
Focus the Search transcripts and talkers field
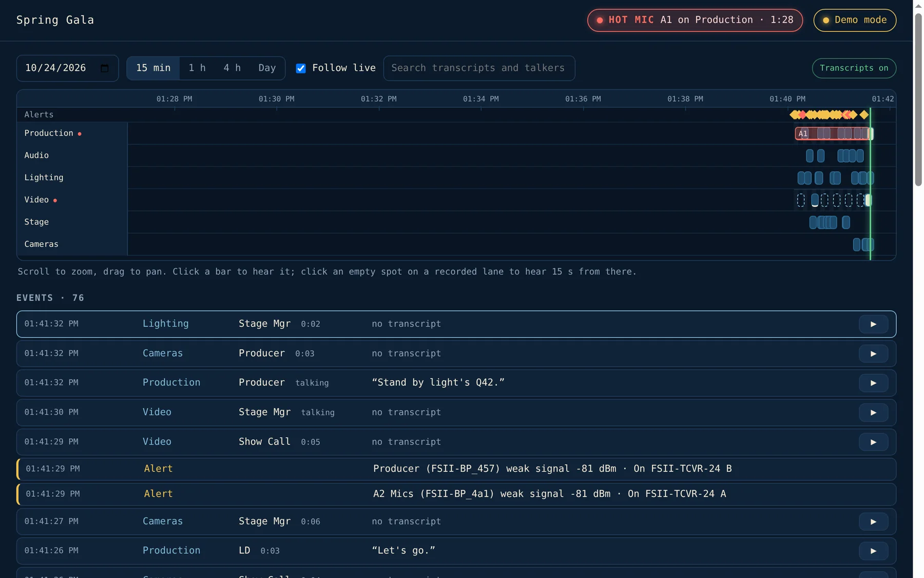point(479,68)
